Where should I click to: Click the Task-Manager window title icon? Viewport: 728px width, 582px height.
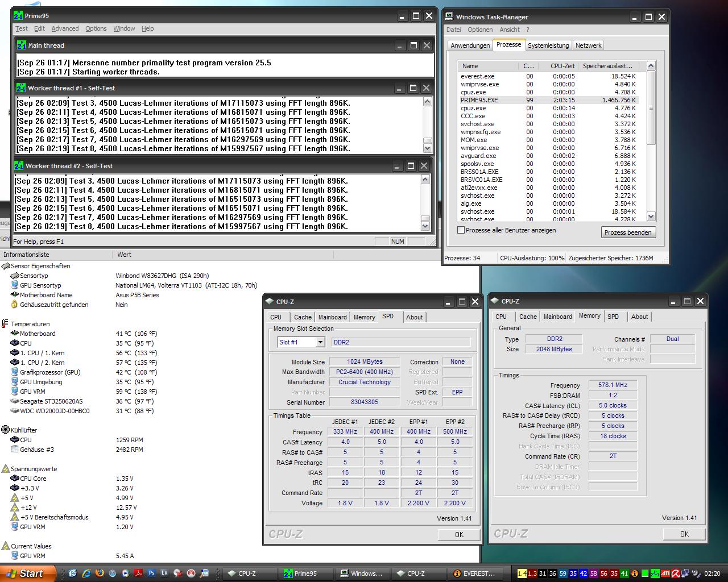(449, 16)
